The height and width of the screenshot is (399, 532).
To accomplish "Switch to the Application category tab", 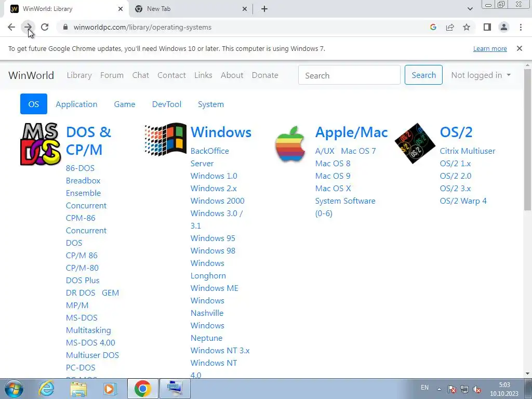I will pyautogui.click(x=76, y=104).
